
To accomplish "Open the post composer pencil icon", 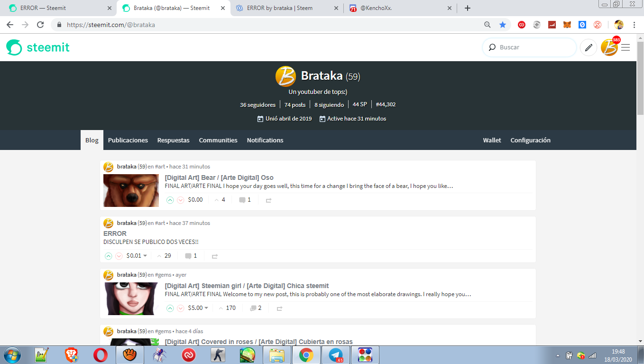I will point(589,47).
